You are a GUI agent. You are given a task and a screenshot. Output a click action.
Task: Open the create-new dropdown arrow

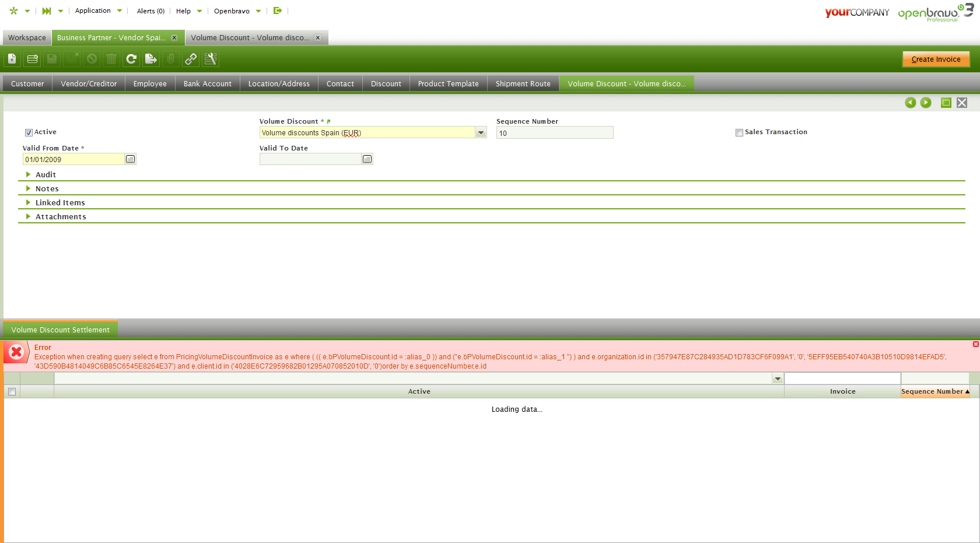tap(27, 10)
